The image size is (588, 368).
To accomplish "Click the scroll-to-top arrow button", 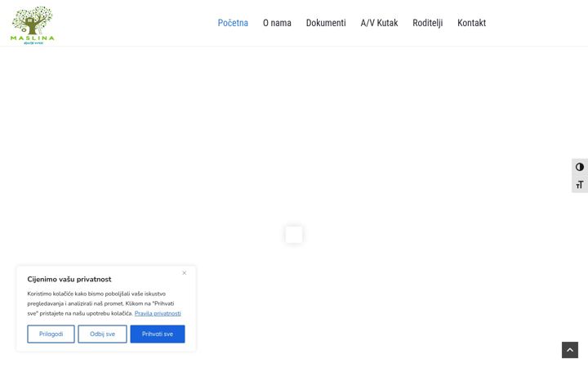I will point(570,350).
